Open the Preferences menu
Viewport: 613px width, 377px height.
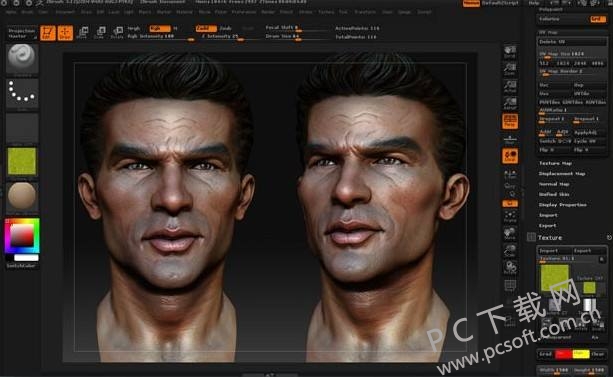click(244, 12)
